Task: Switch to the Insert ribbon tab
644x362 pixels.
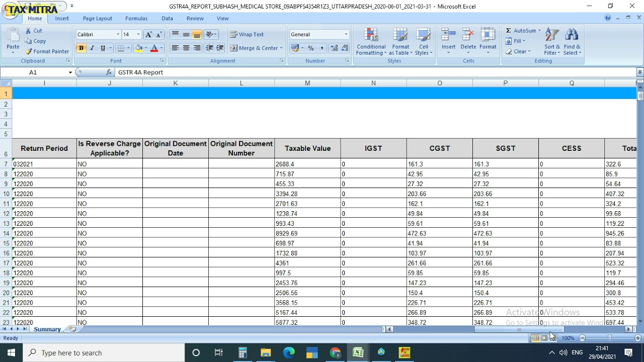Action: click(62, 19)
